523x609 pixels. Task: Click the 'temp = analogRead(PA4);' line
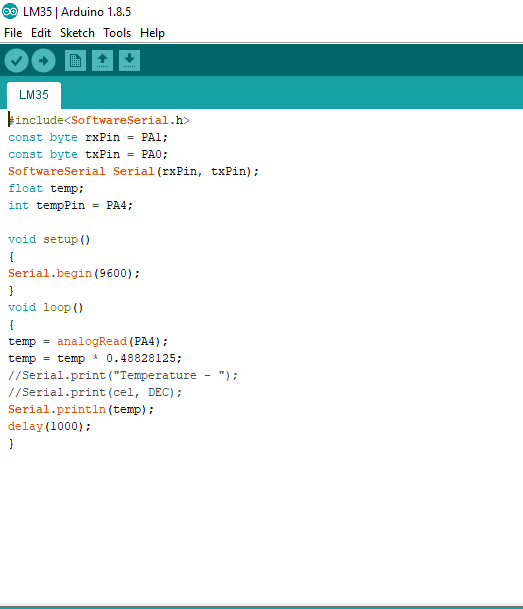coord(88,341)
